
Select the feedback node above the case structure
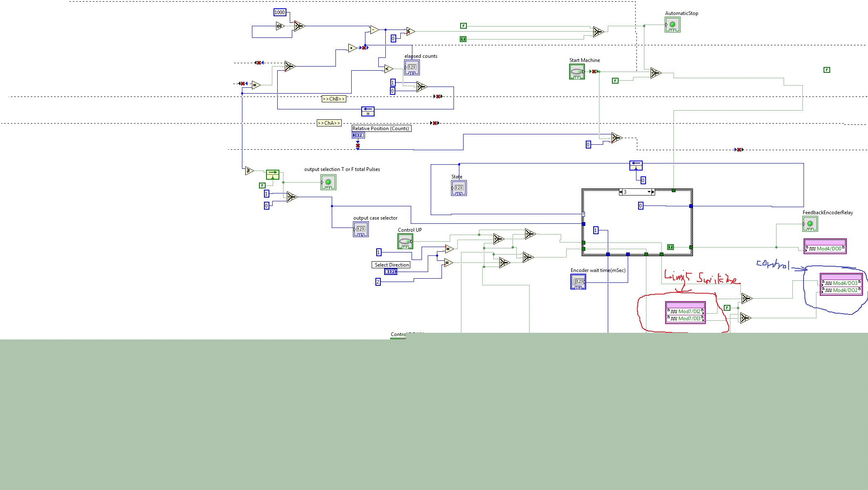coord(636,166)
